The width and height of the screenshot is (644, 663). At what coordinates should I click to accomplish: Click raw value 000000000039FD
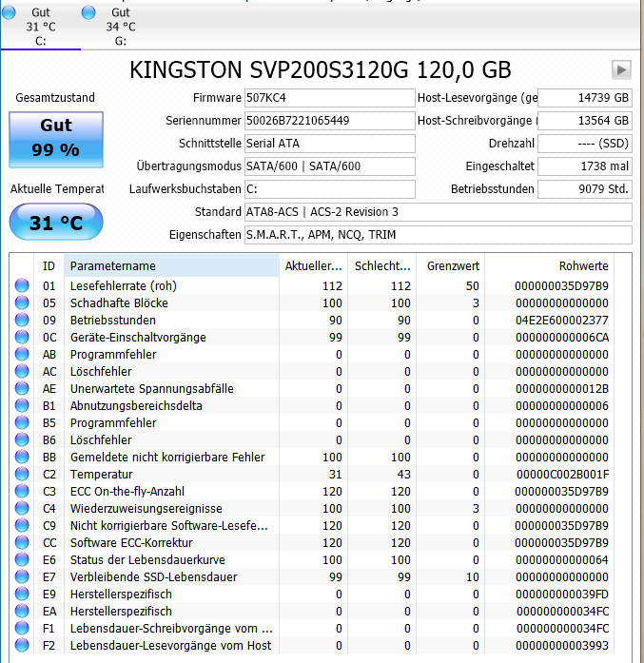coord(561,595)
